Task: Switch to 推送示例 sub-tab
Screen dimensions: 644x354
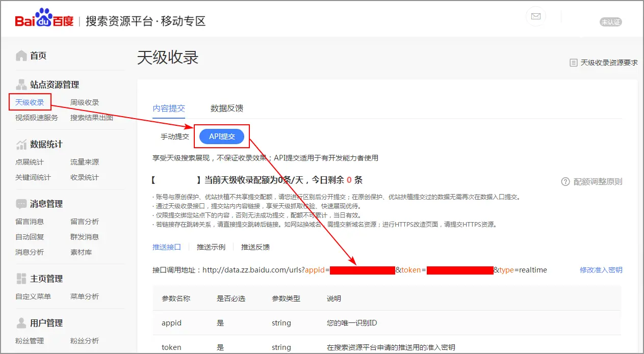Action: coord(211,247)
